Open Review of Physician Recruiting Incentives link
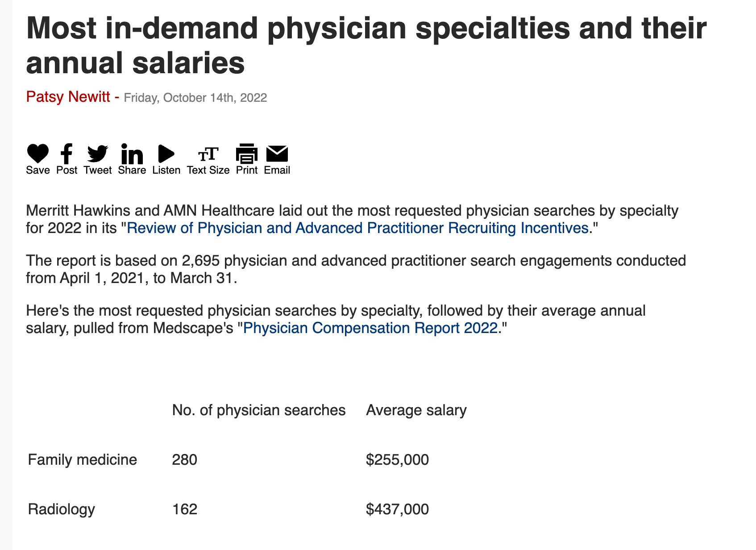 coord(357,228)
